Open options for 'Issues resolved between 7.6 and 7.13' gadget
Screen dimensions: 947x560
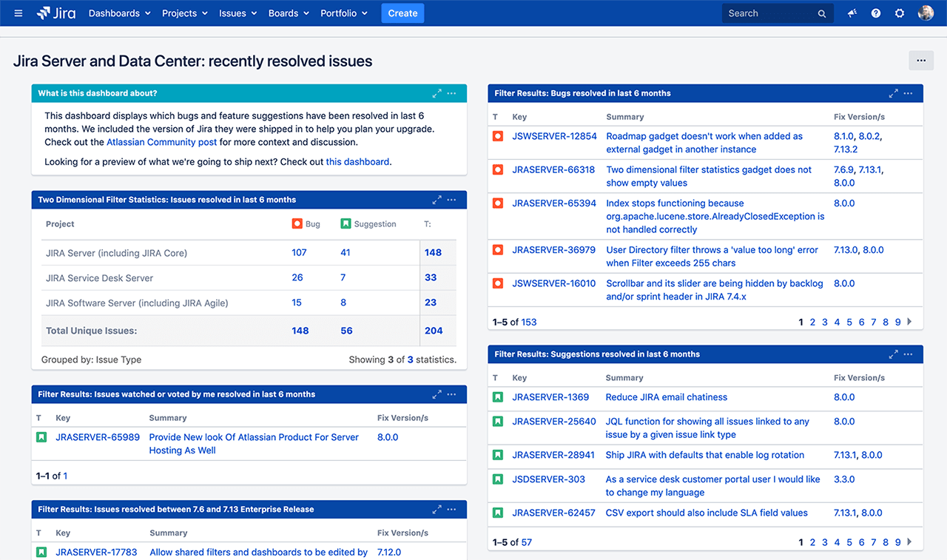tap(452, 510)
